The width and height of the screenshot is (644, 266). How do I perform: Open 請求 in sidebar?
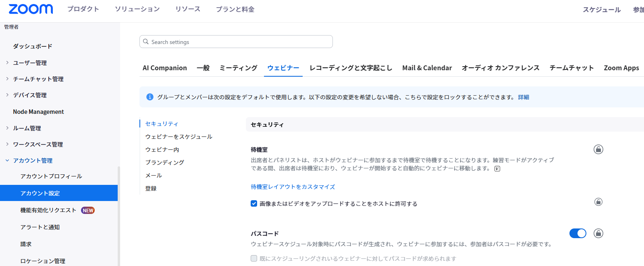click(26, 244)
